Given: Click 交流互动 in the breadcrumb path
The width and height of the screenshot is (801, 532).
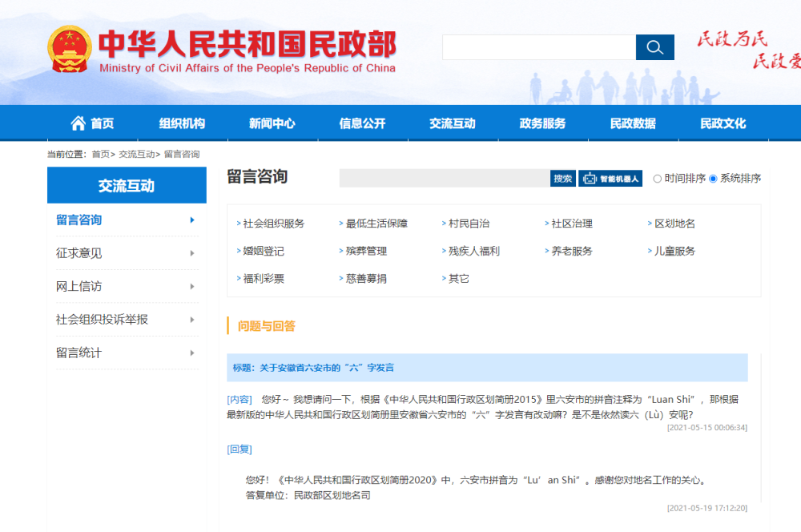Looking at the screenshot, I should (137, 154).
